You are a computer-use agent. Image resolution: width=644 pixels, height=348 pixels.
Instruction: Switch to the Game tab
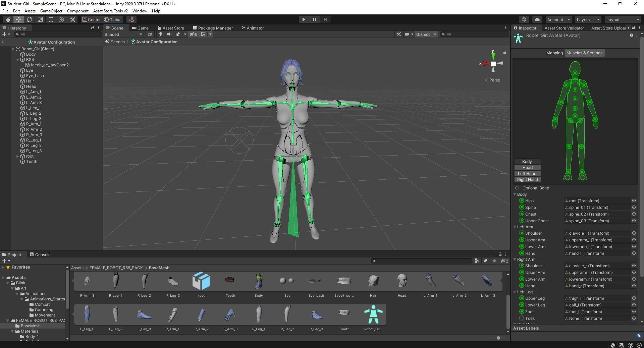[140, 28]
